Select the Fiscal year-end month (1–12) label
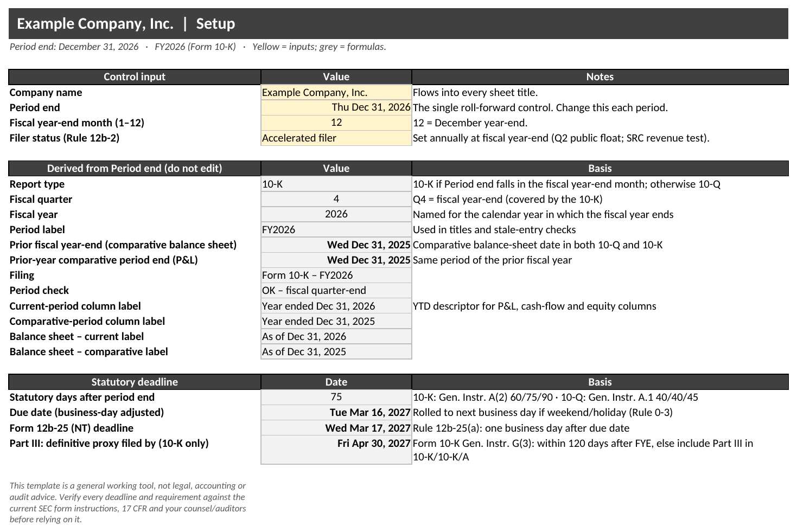The width and height of the screenshot is (797, 532). [76, 123]
